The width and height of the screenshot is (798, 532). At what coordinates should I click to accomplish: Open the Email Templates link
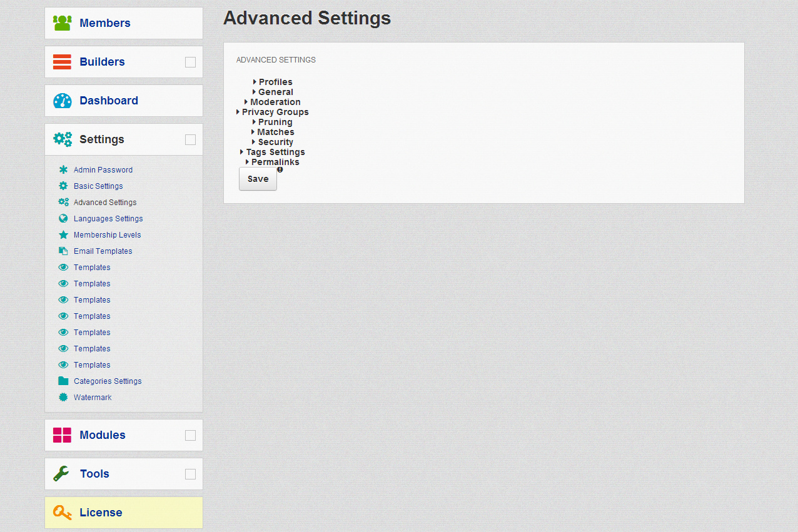(103, 251)
